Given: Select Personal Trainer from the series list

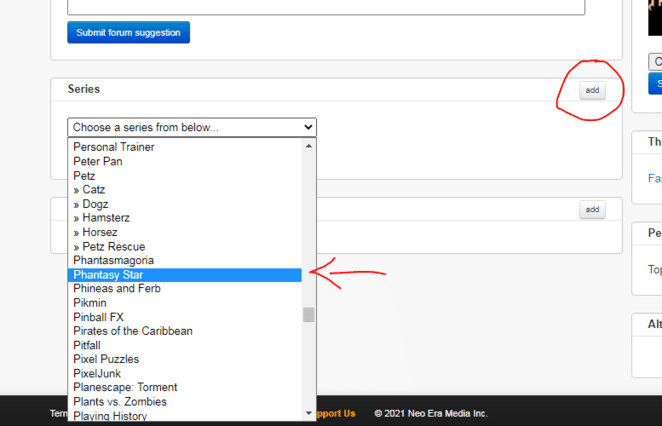Looking at the screenshot, I should pos(184,147).
